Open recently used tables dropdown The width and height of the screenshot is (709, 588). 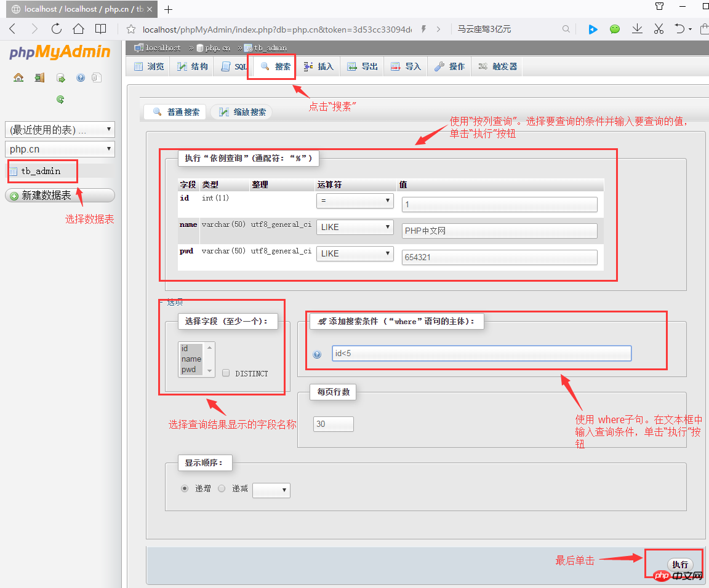(60, 130)
